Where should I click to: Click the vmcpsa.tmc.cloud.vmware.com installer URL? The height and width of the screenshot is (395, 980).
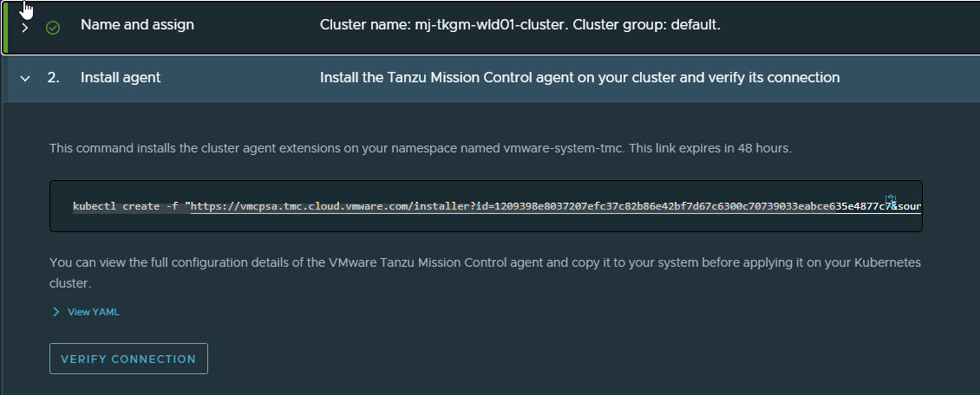pos(555,207)
